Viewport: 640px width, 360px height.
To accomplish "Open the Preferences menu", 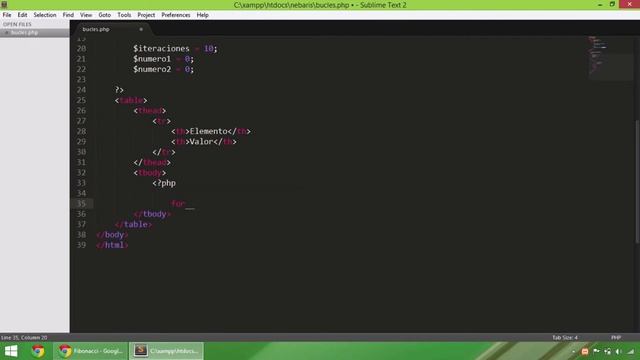I will tap(176, 15).
